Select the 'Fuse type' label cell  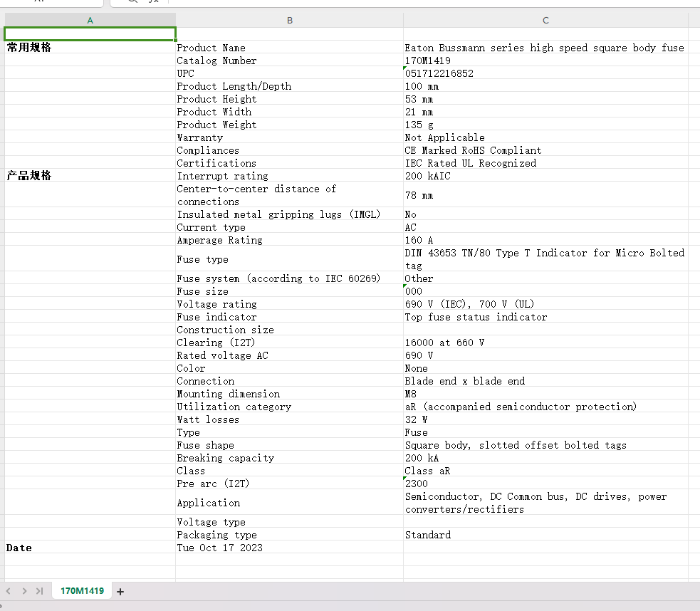point(289,259)
